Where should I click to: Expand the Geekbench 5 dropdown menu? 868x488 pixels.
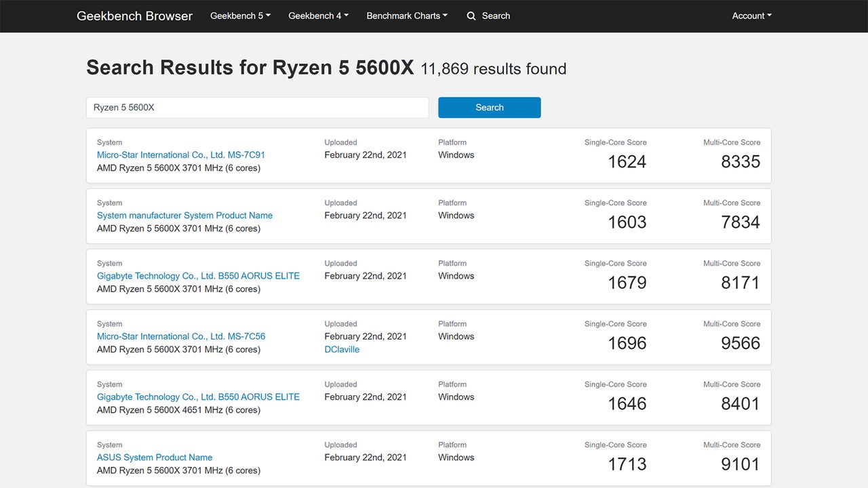coord(241,16)
